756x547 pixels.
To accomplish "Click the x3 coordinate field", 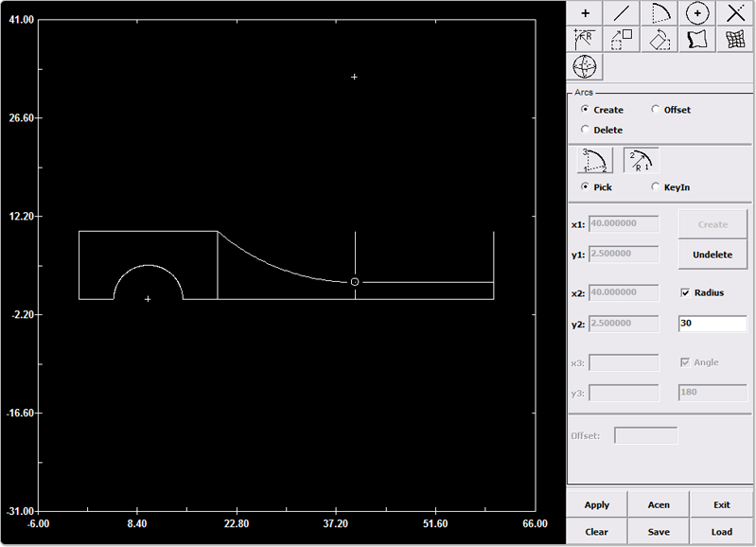I will pyautogui.click(x=624, y=362).
